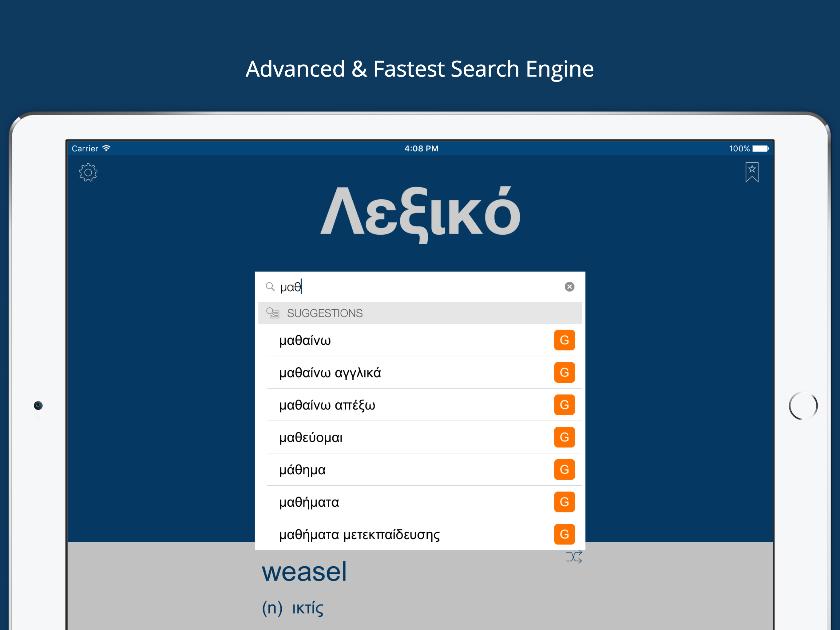Viewport: 840px width, 630px height.
Task: Tap the SUGGESTIONS header icon
Action: [273, 313]
